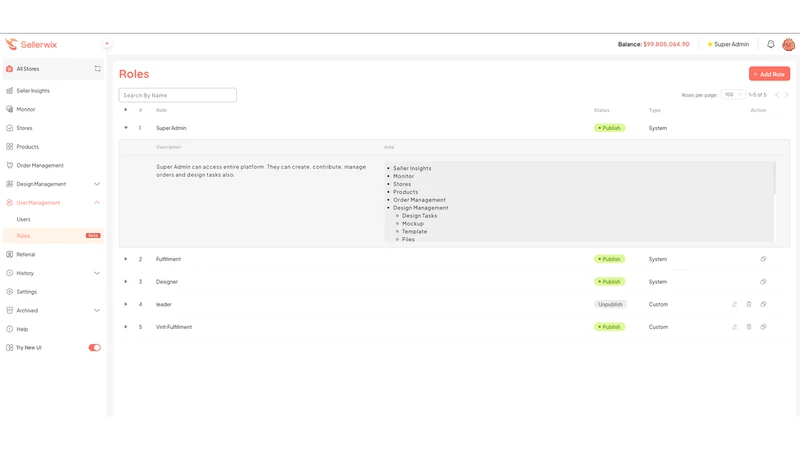The width and height of the screenshot is (800, 450).
Task: Expand the Vinh Fulfilment role row
Action: [126, 327]
